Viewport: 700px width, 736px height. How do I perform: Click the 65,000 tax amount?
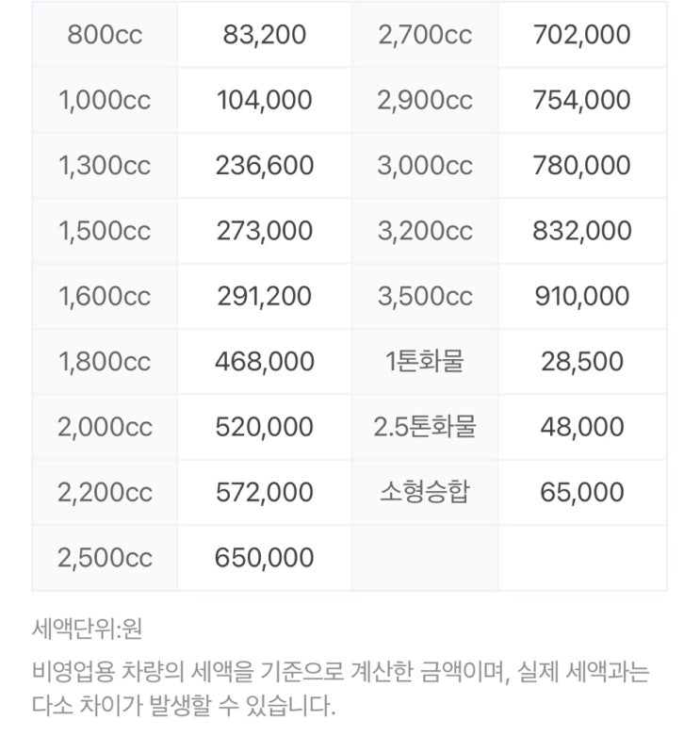click(582, 492)
